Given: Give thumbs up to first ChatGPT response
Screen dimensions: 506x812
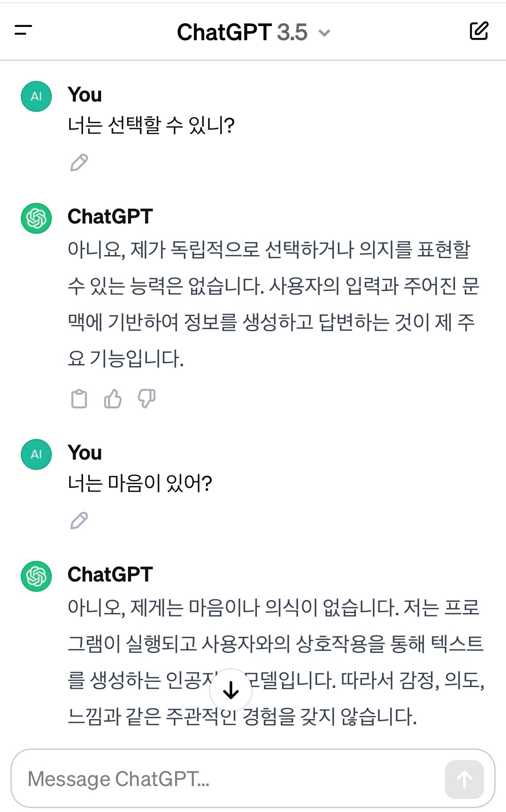Looking at the screenshot, I should (113, 399).
